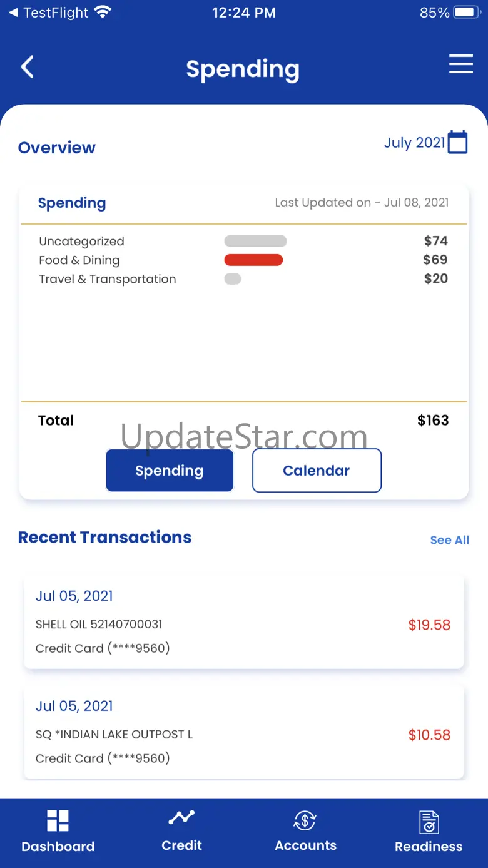This screenshot has width=488, height=868.
Task: Tap the Accounts dollar icon
Action: 305,820
